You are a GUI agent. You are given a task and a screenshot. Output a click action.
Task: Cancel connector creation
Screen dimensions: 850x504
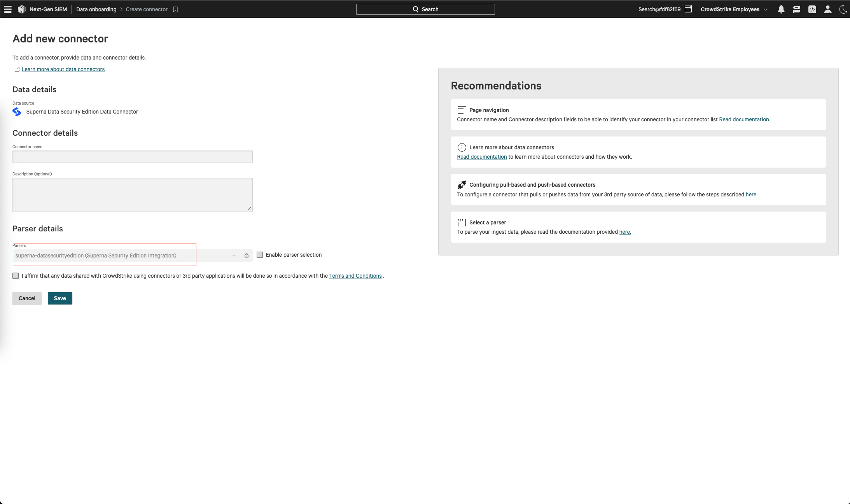pos(27,298)
